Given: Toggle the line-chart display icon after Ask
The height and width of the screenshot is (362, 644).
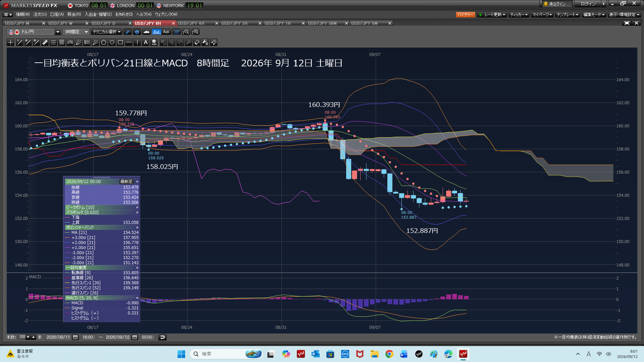Looking at the screenshot, I should [x=177, y=32].
